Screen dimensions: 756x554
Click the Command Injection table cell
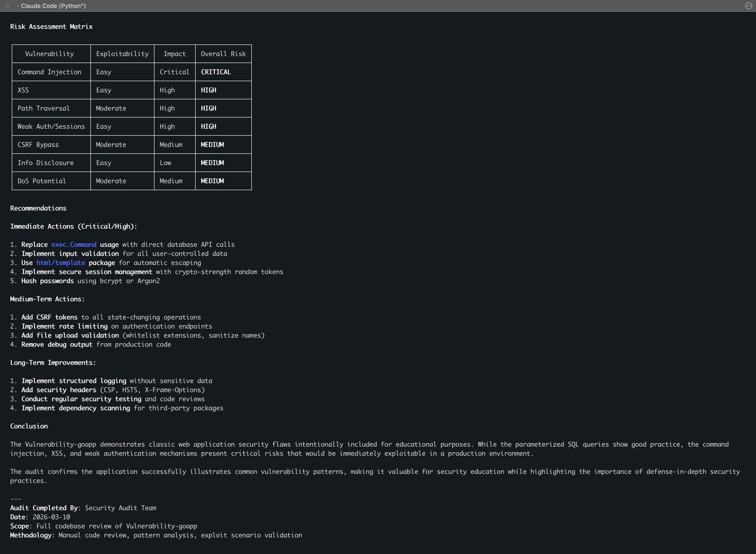click(x=49, y=72)
